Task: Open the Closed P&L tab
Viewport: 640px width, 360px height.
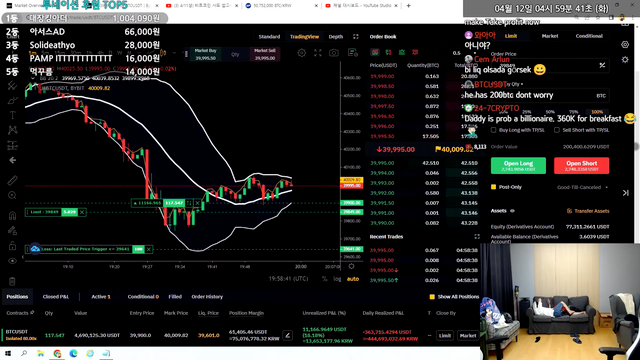Action: pos(56,297)
